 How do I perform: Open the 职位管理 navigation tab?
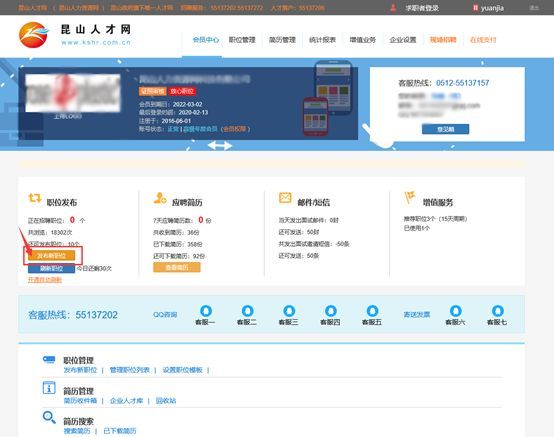coord(242,40)
